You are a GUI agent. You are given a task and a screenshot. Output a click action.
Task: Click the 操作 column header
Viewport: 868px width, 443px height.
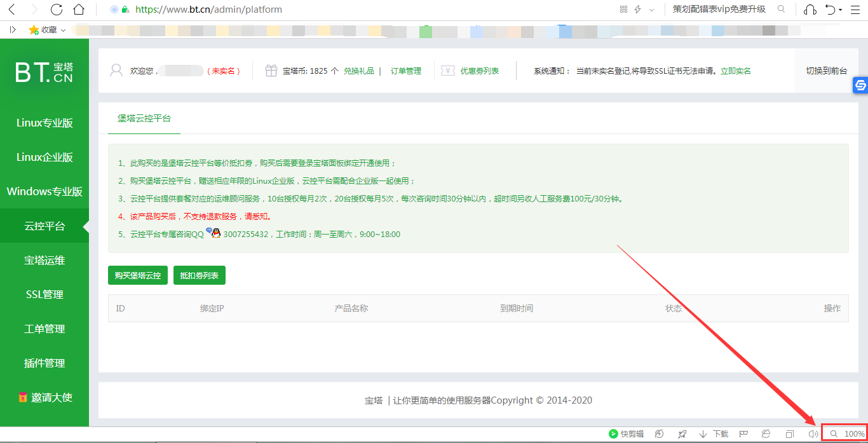pos(832,308)
